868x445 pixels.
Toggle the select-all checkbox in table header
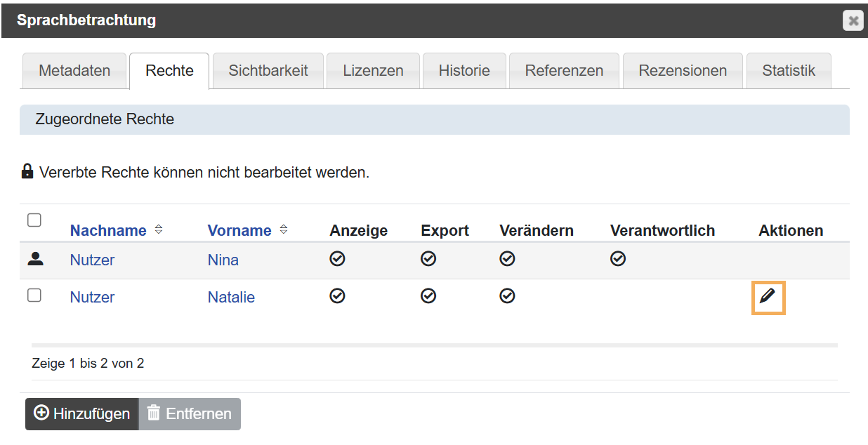(x=34, y=220)
